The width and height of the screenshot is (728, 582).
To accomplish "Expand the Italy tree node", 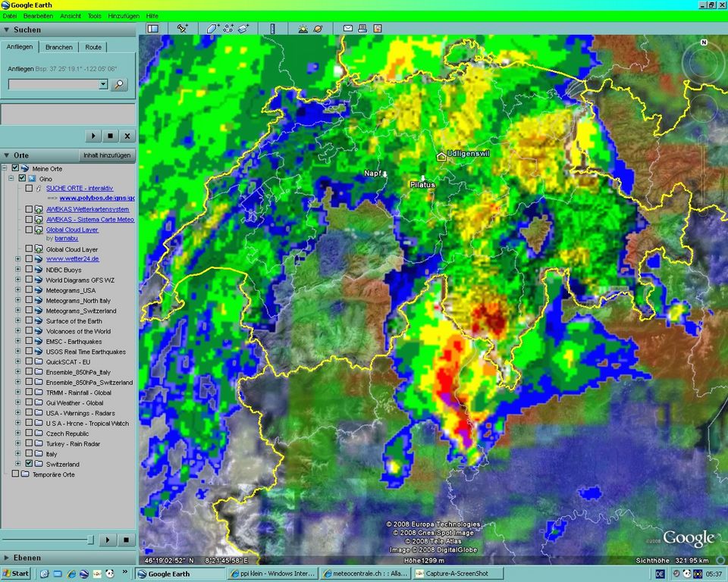I will click(x=18, y=453).
